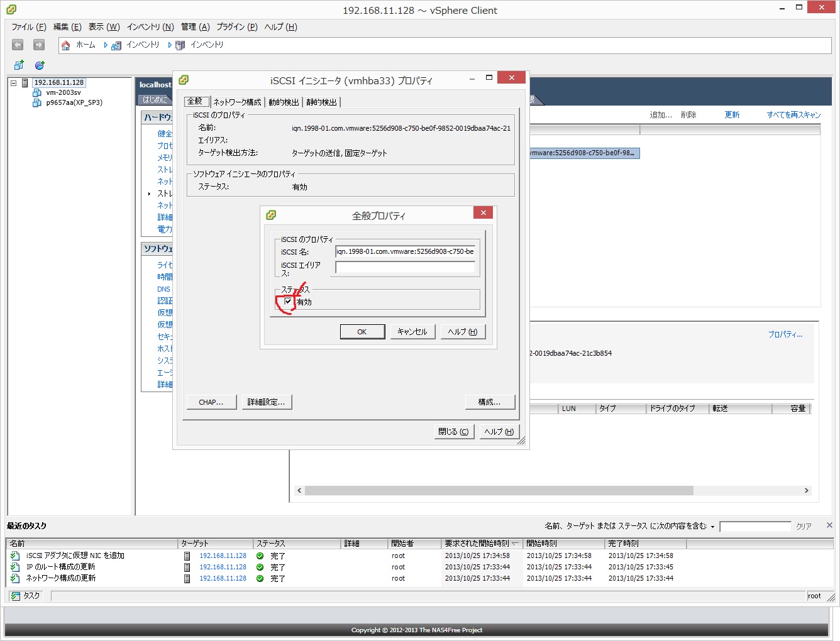Click the iSCSI 名 input field
This screenshot has height=641, width=840.
coord(406,251)
